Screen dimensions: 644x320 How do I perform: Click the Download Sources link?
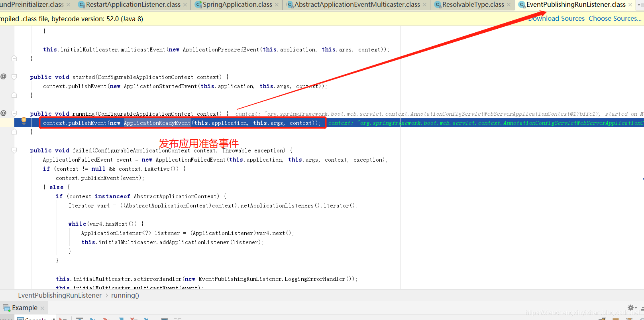click(556, 18)
